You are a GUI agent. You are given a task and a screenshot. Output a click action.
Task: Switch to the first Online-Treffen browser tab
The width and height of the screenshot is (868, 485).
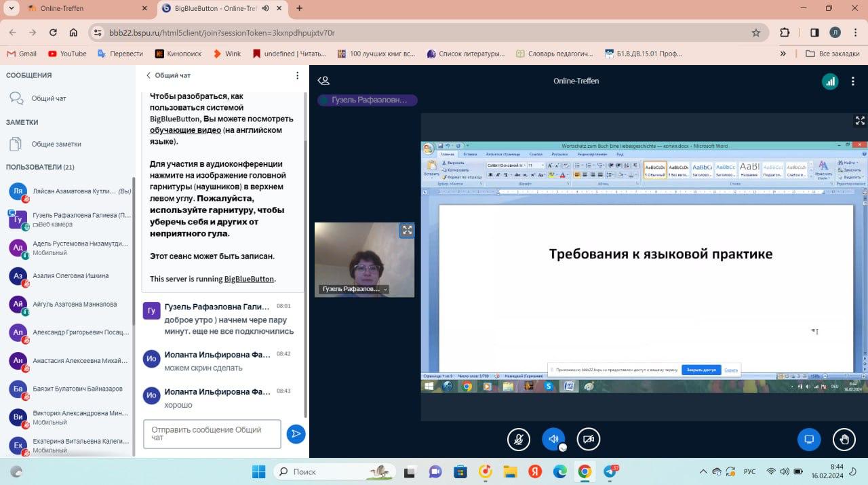(81, 9)
